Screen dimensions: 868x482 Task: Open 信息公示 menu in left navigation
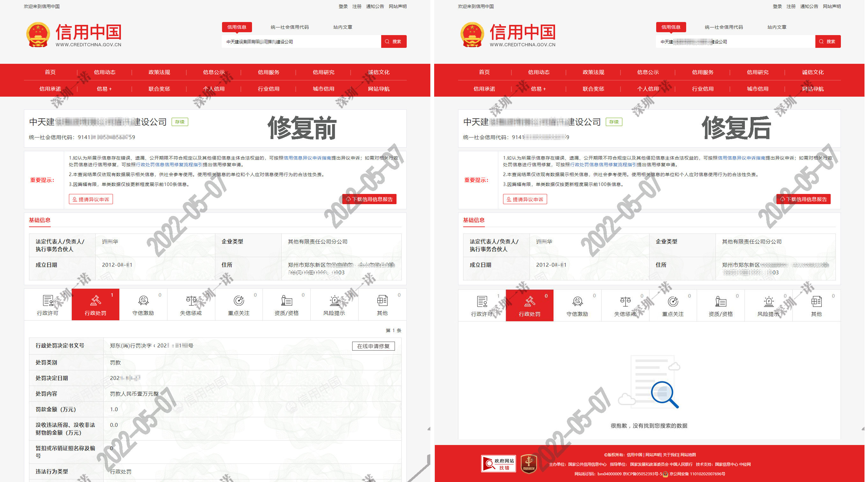coord(214,72)
